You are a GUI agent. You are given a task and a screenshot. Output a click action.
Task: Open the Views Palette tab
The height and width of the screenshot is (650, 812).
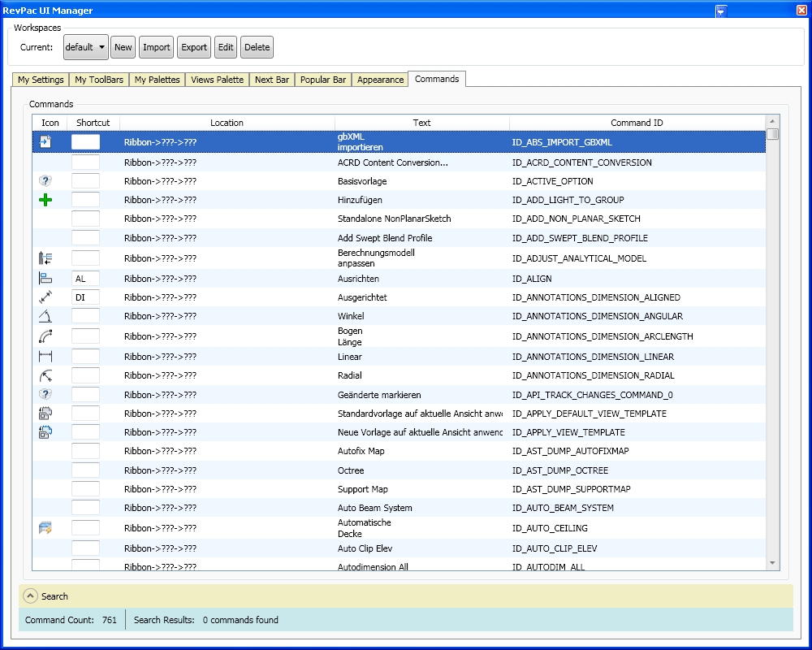click(217, 80)
